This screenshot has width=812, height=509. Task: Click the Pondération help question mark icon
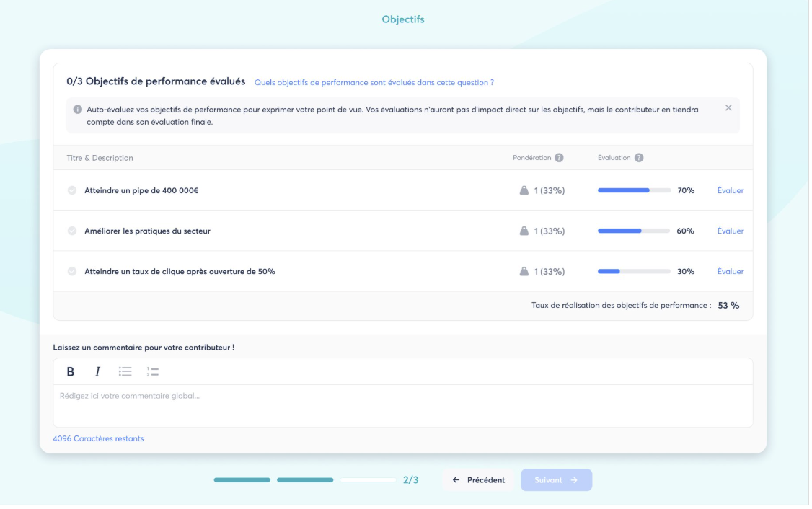click(x=559, y=159)
